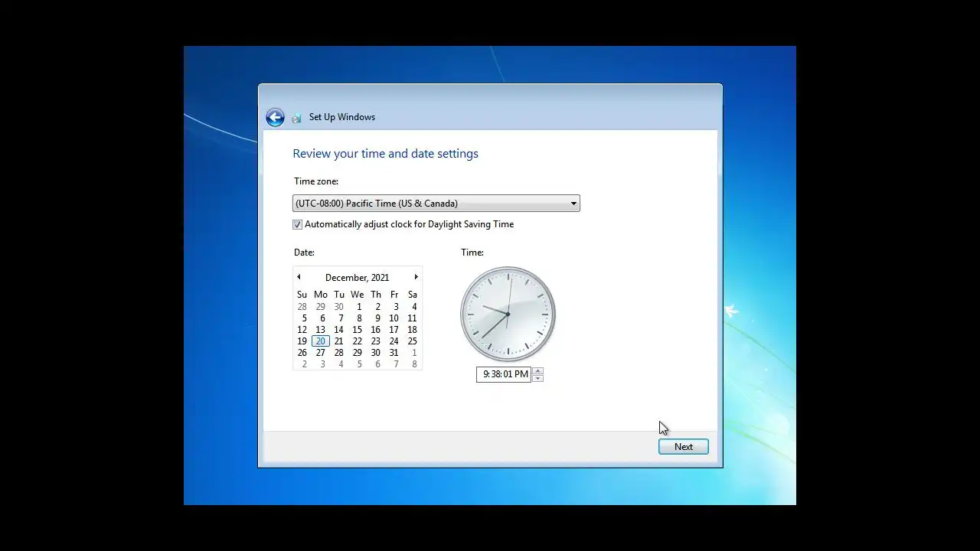Select December 1 in the calendar
This screenshot has width=980, height=551.
pyautogui.click(x=358, y=307)
